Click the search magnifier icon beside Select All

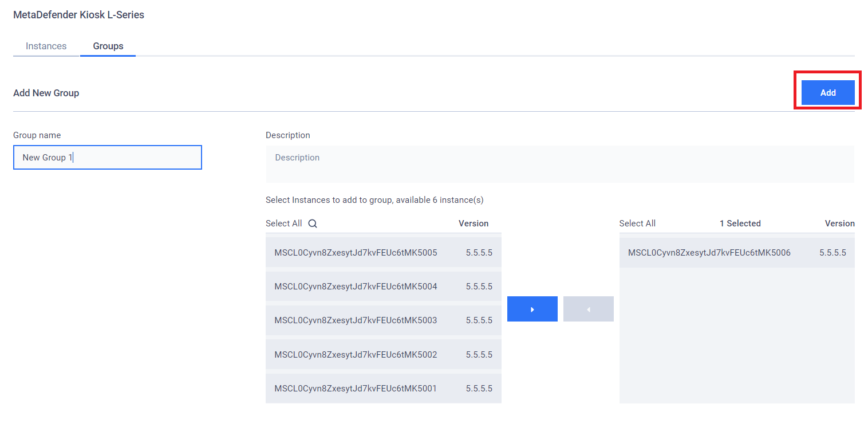click(313, 224)
